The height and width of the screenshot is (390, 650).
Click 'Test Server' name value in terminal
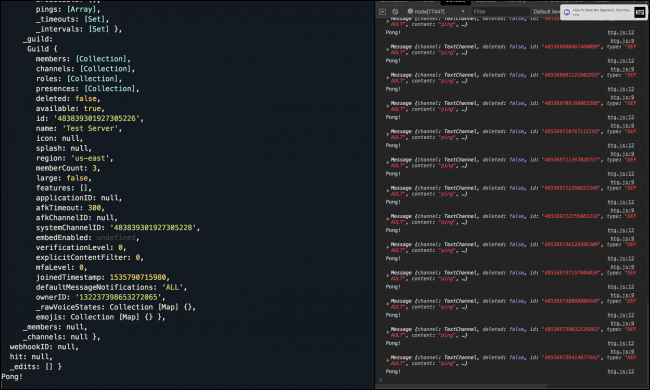click(91, 128)
